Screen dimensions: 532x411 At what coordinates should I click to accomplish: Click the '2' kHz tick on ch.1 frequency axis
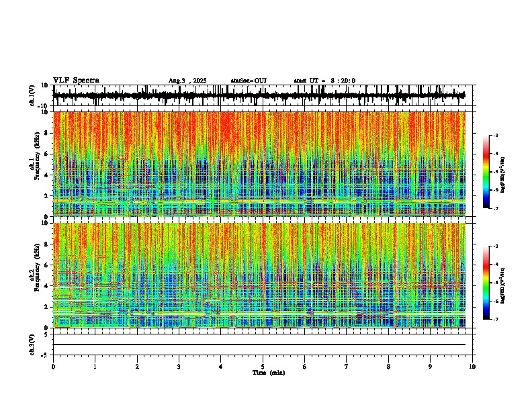[x=47, y=196]
